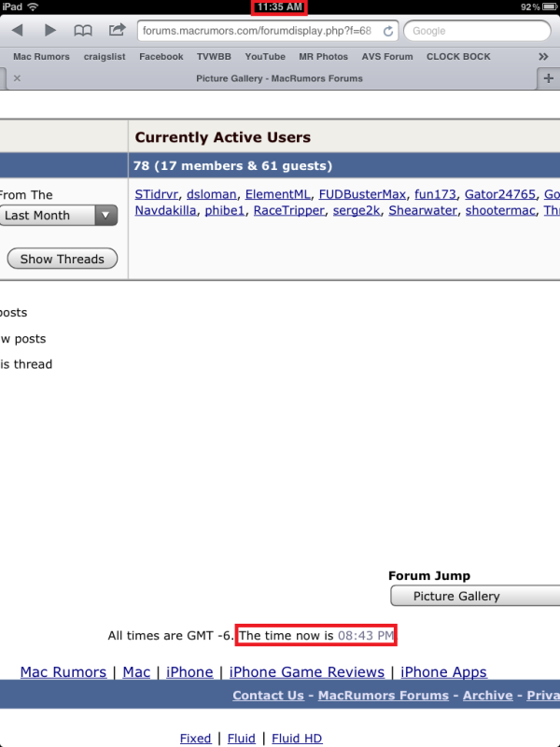560x747 pixels.
Task: Open the Forum Jump Picture Gallery dropdown
Action: pos(475,596)
